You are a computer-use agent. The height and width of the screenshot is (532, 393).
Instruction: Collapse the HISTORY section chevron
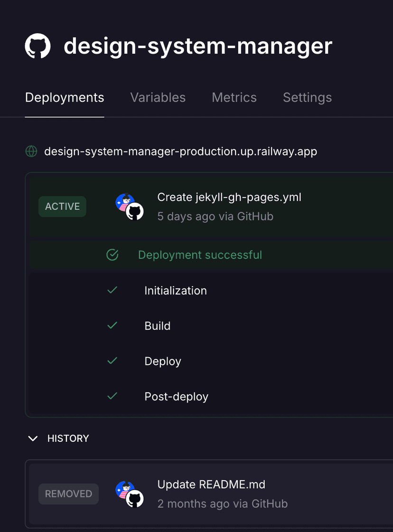pos(33,438)
